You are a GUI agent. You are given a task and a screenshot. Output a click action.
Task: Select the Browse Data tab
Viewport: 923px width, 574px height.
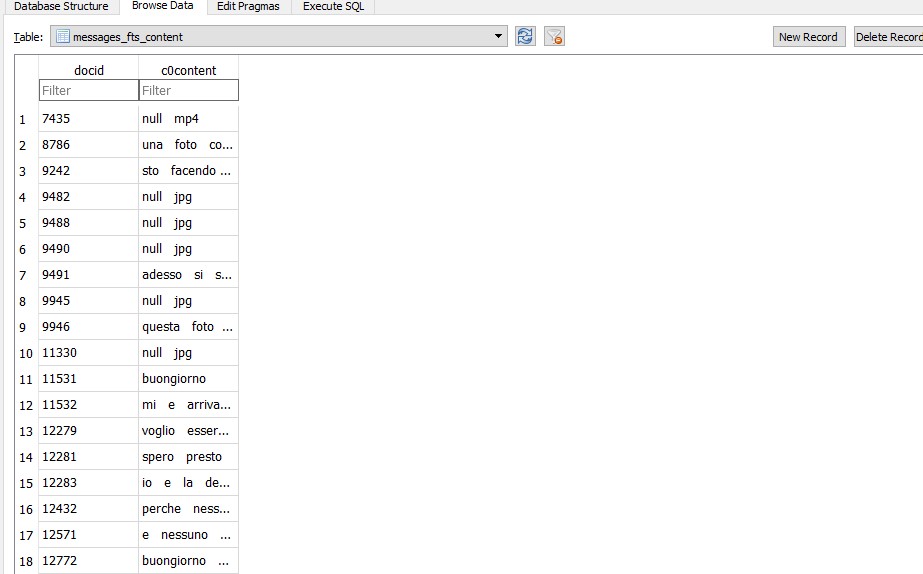pyautogui.click(x=162, y=6)
